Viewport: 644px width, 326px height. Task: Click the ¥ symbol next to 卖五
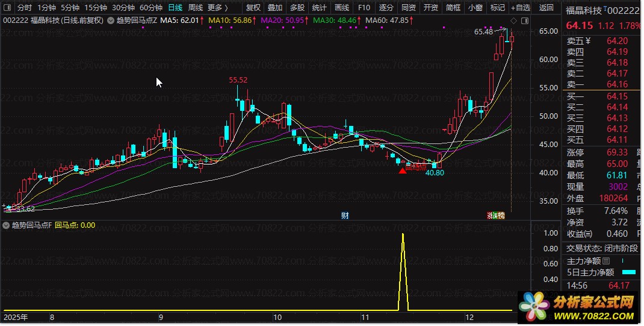(x=588, y=41)
